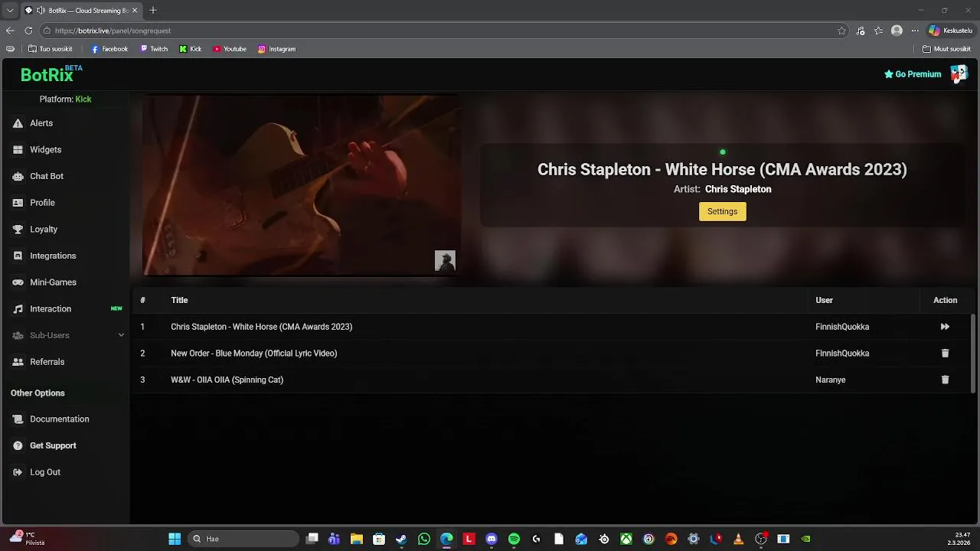The image size is (980, 551).
Task: Select the New Order Blue Monday title
Action: [x=253, y=354]
